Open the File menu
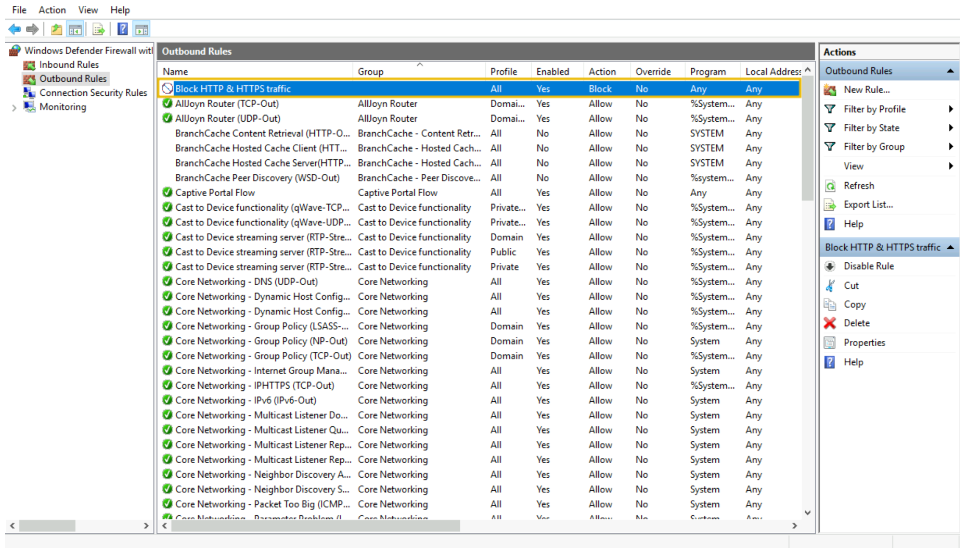The image size is (980, 548). (x=19, y=10)
